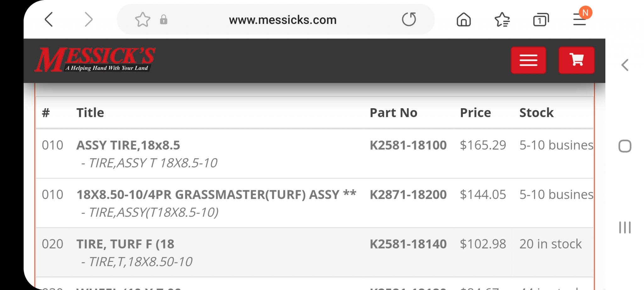Click the Messick's logo to go home
Image resolution: width=644 pixels, height=290 pixels.
[95, 59]
